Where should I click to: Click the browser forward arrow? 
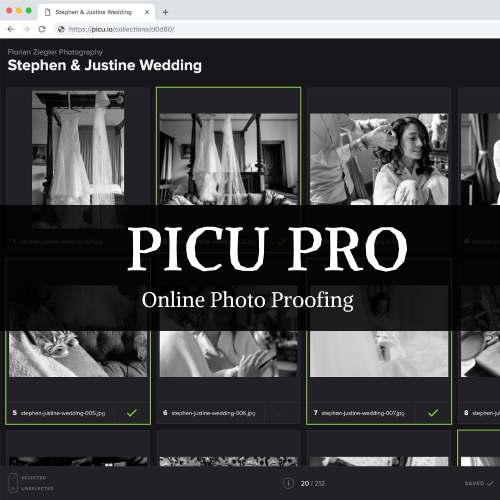click(x=26, y=29)
